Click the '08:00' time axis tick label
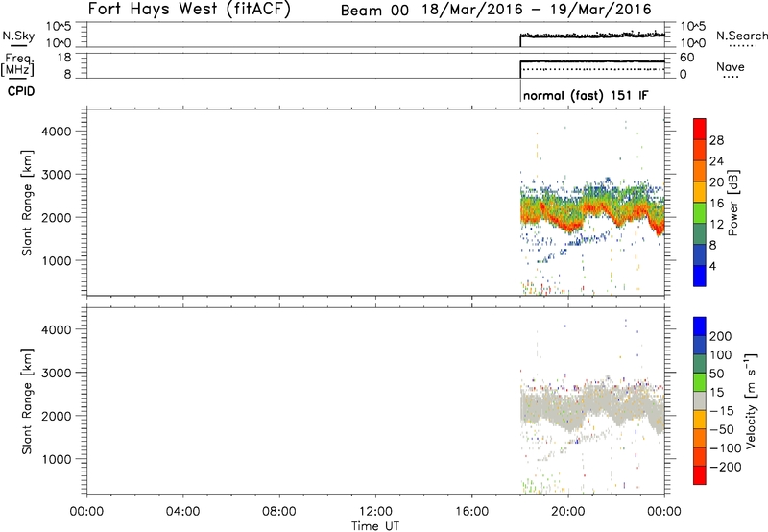768x532 pixels. tap(279, 512)
